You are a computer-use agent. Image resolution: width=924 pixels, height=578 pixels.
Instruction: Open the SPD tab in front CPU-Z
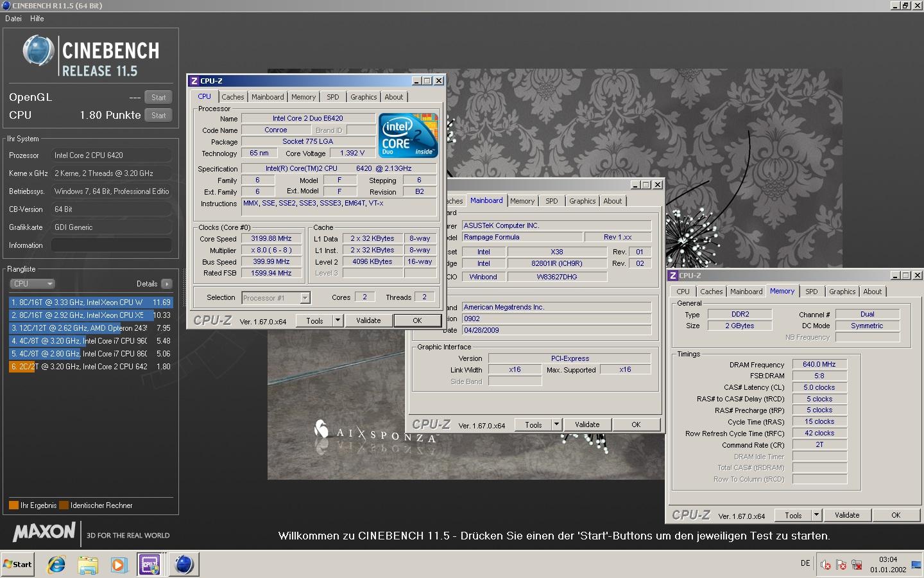[x=333, y=97]
